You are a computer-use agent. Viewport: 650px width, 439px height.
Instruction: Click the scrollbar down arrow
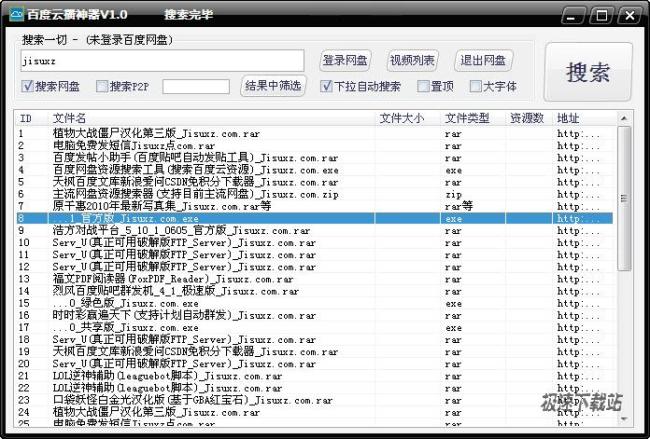[x=624, y=419]
